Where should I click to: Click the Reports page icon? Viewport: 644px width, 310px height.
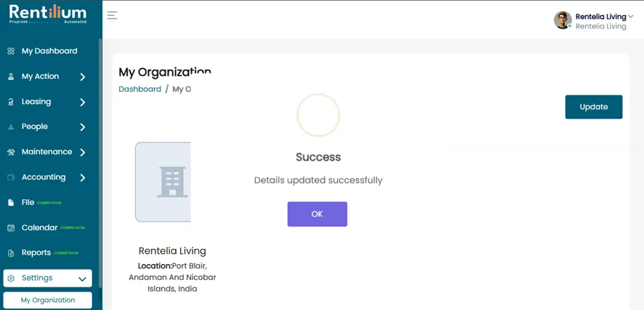click(x=11, y=253)
